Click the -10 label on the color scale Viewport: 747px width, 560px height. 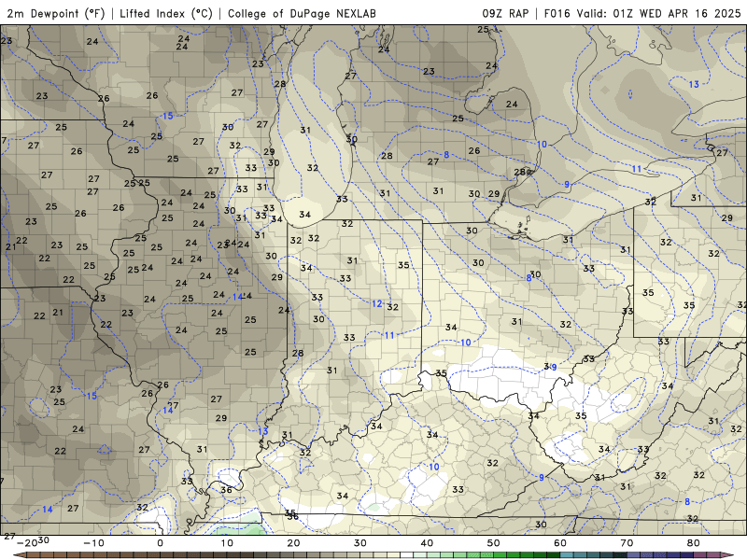[93, 543]
